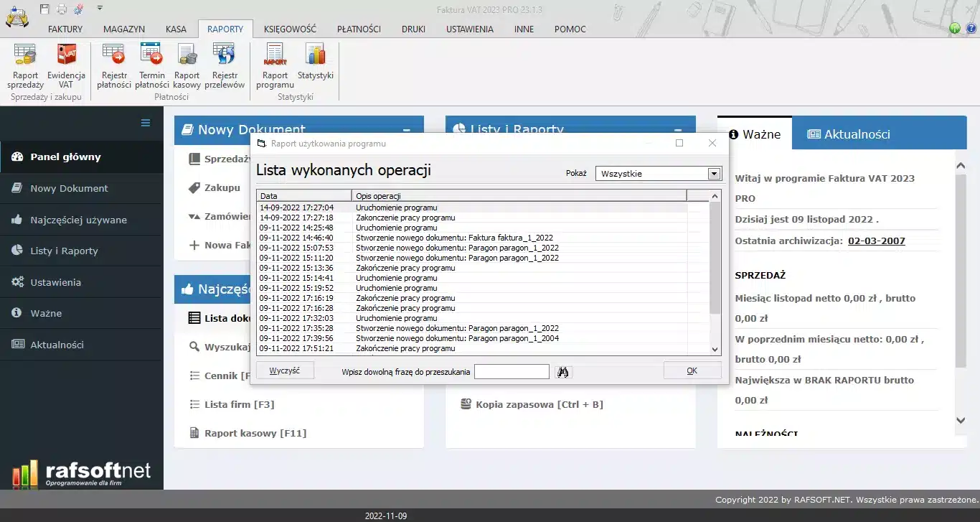The width and height of the screenshot is (980, 522).
Task: Expand the Pokaż Wszystkie dropdown
Action: pos(713,174)
